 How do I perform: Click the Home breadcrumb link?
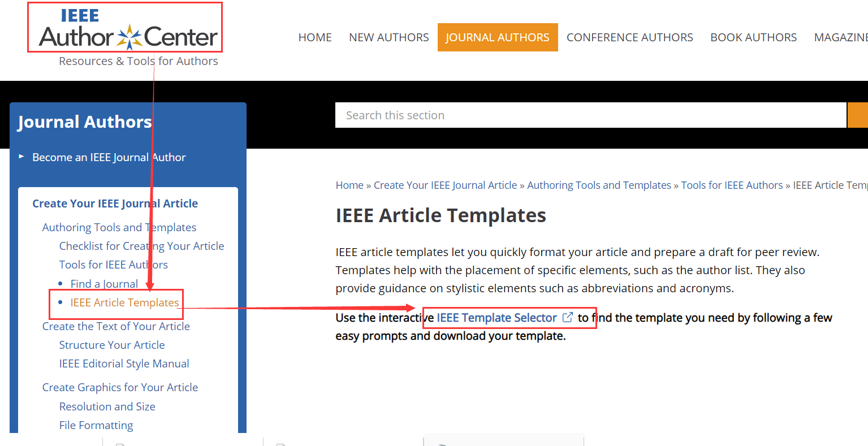click(x=349, y=185)
